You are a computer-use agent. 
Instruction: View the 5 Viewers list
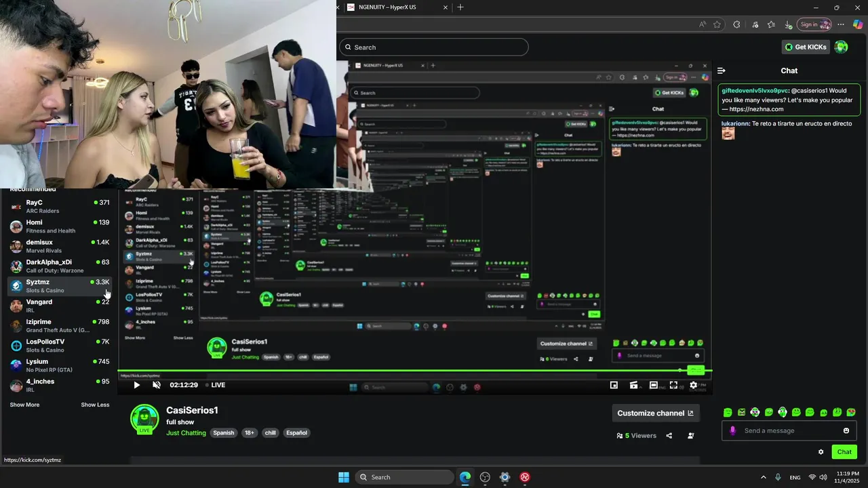click(x=637, y=436)
